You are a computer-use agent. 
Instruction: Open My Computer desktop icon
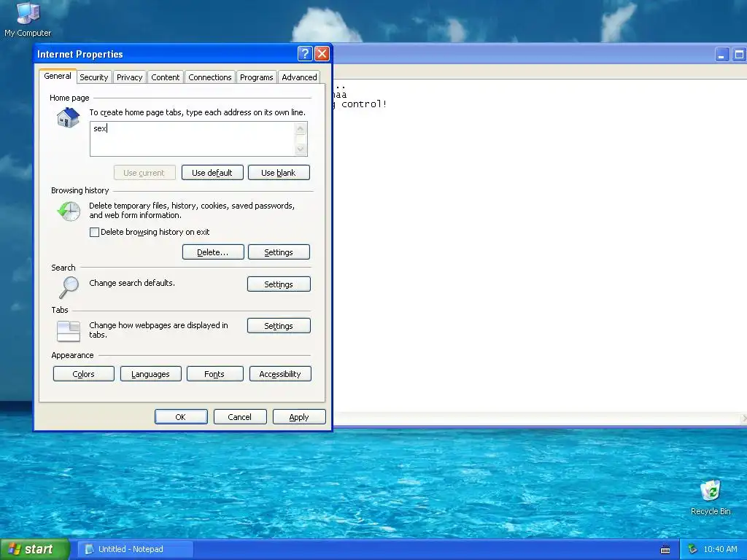[28, 20]
